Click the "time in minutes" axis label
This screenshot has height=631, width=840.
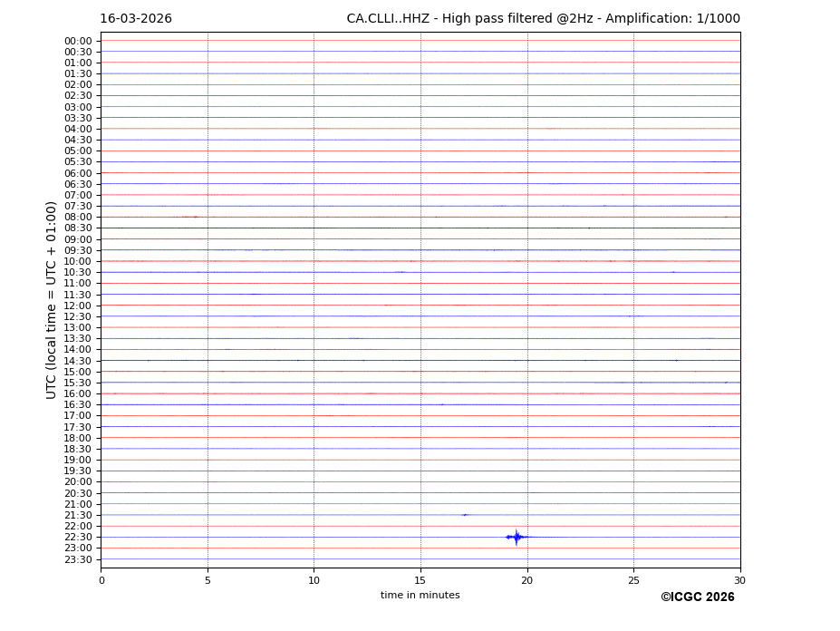(x=420, y=595)
